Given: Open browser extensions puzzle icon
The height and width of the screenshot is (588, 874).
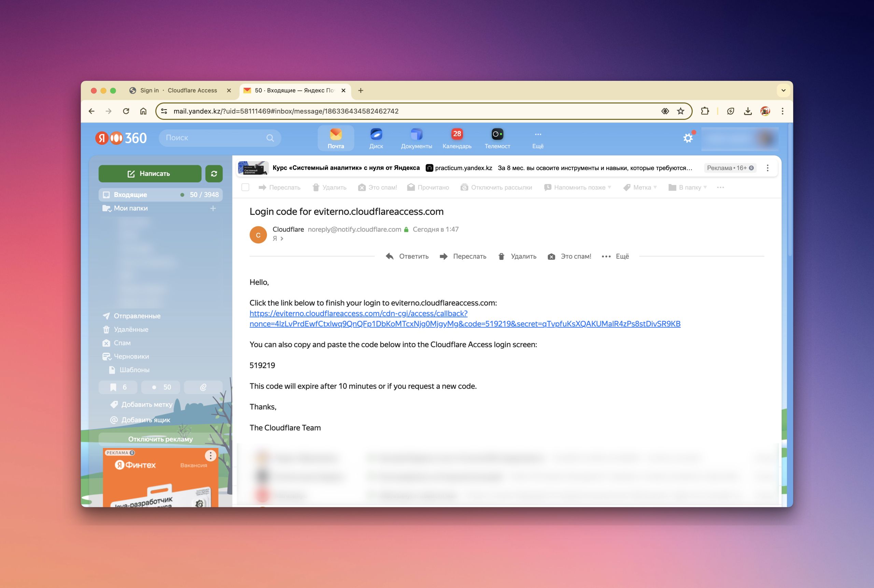Looking at the screenshot, I should coord(705,111).
